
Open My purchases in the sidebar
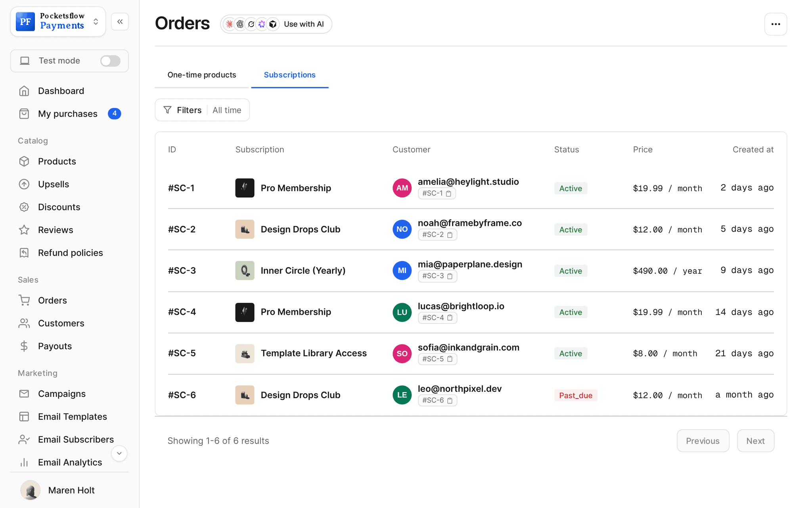(x=68, y=114)
